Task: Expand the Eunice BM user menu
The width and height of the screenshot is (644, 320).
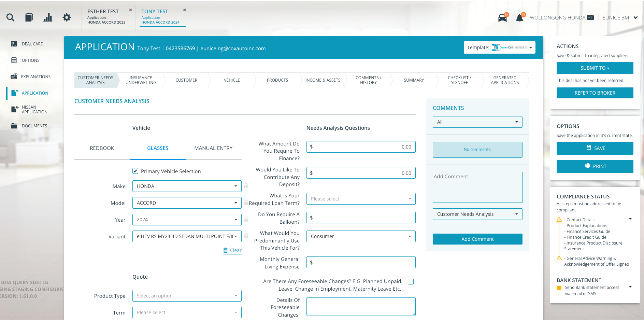Action: tap(635, 18)
